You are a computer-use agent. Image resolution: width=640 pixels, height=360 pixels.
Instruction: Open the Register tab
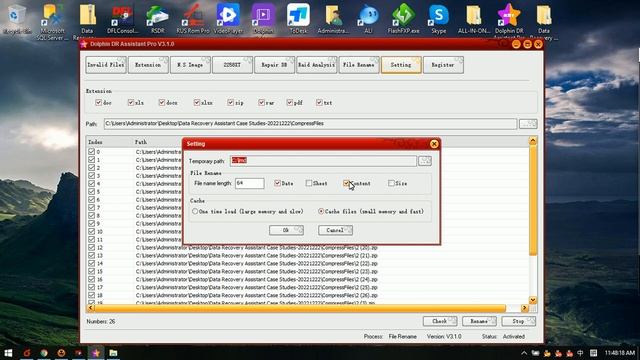tap(443, 65)
